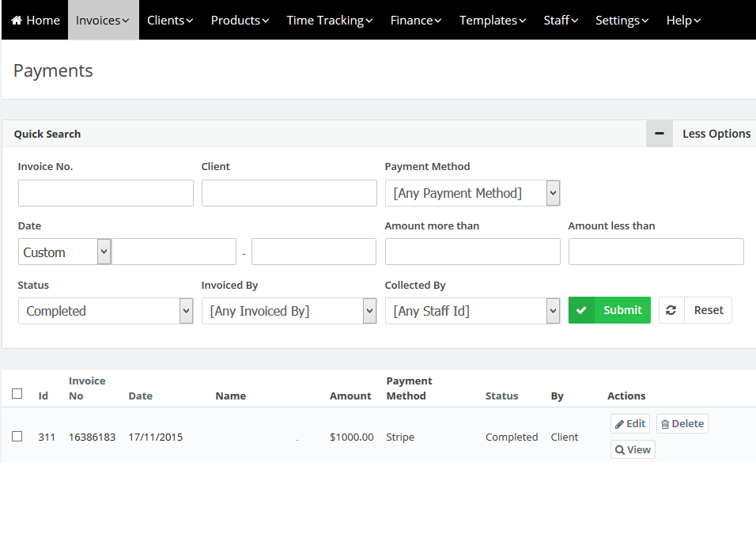This screenshot has width=756, height=534.
Task: Click the refresh icon next to Reset
Action: tap(671, 310)
